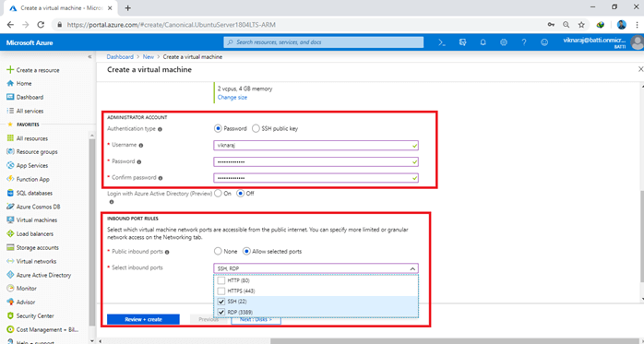Open the Azure settings gear icon
Image resolution: width=644 pixels, height=344 pixels.
(x=504, y=42)
